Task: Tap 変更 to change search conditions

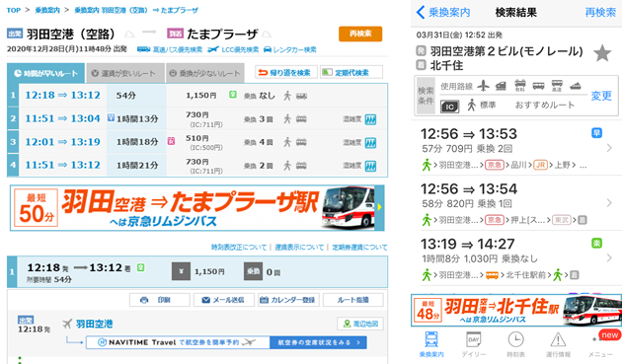Action: pyautogui.click(x=601, y=96)
